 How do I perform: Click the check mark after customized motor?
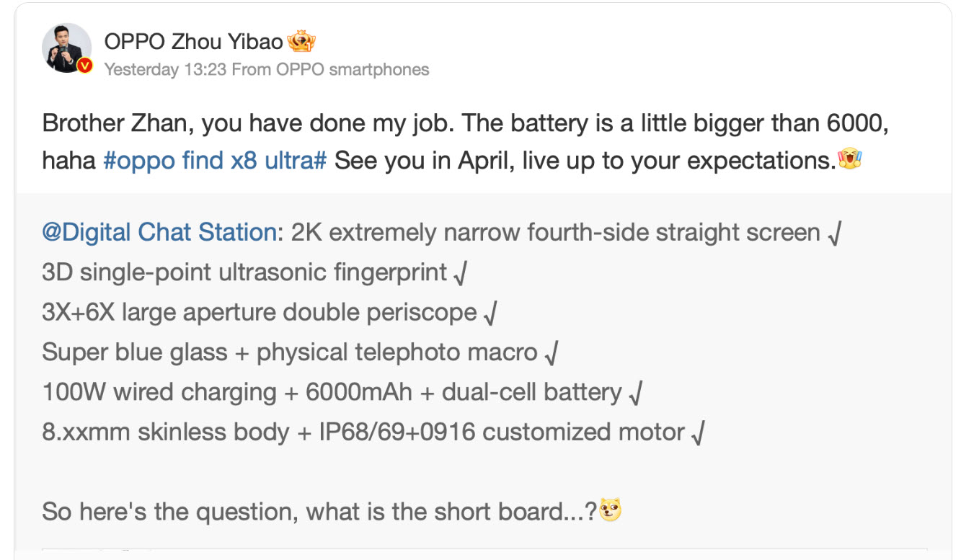pos(697,433)
